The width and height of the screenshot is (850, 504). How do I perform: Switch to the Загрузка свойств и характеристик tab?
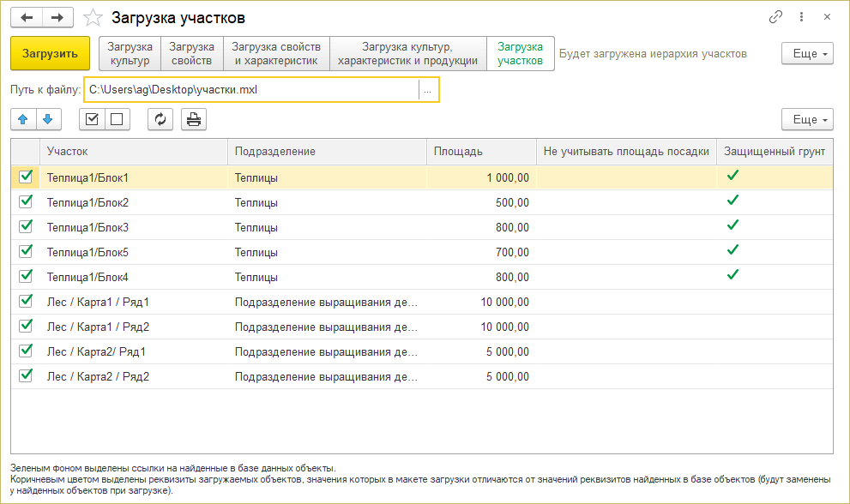pos(276,53)
